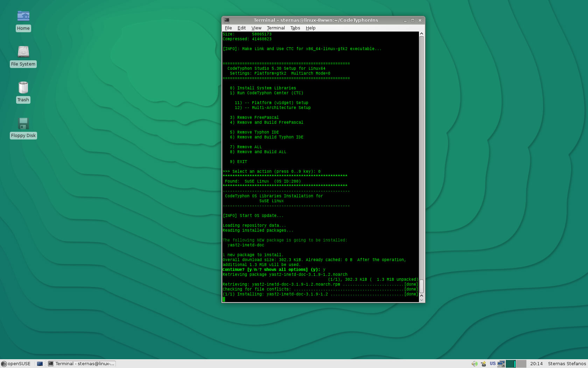Close the Terminal window

(420, 20)
